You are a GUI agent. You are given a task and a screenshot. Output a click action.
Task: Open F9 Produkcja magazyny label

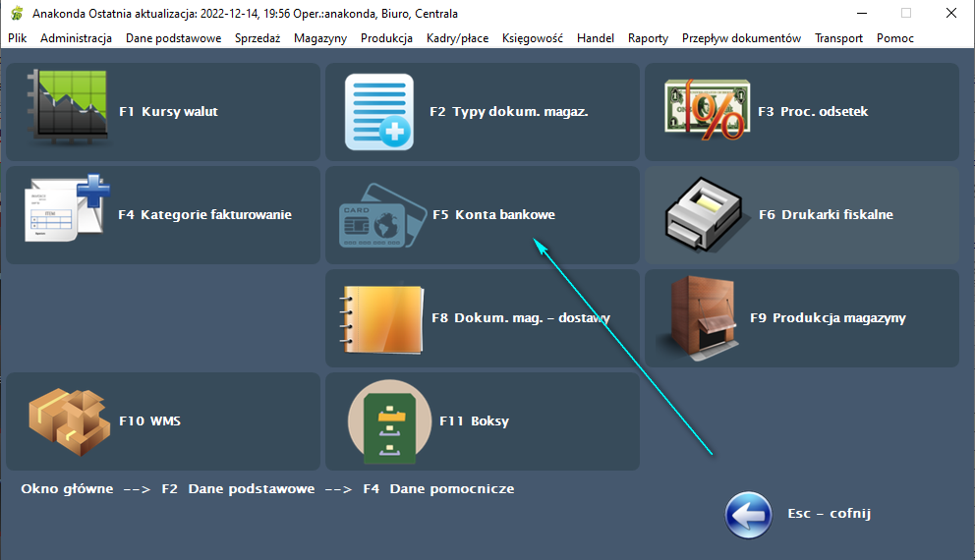coord(828,318)
